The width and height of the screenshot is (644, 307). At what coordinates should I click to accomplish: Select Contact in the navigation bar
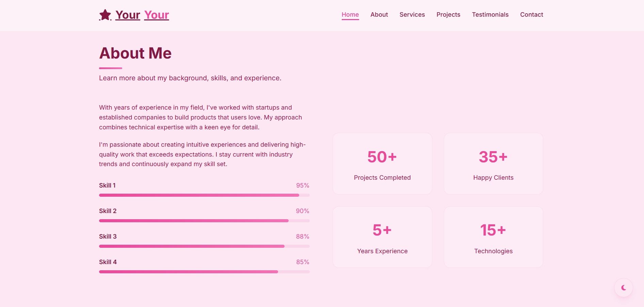532,15
